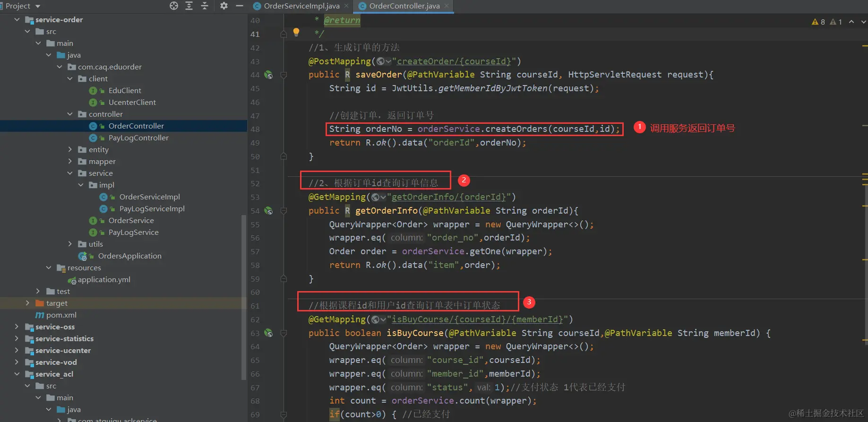
Task: Click the Select Opened File target icon
Action: click(174, 6)
